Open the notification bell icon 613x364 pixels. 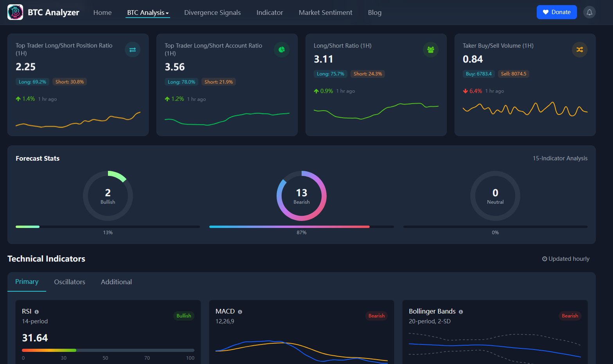590,12
